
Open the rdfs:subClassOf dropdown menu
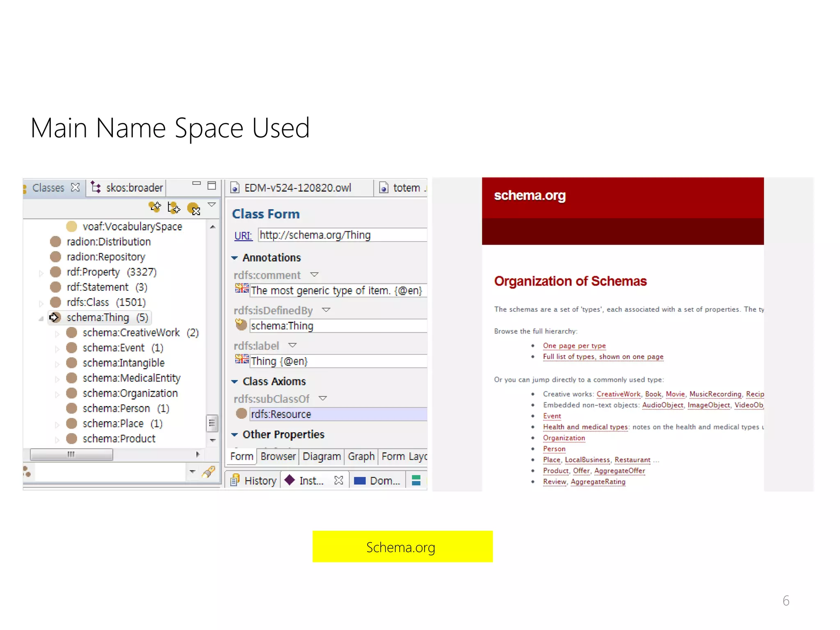click(323, 398)
